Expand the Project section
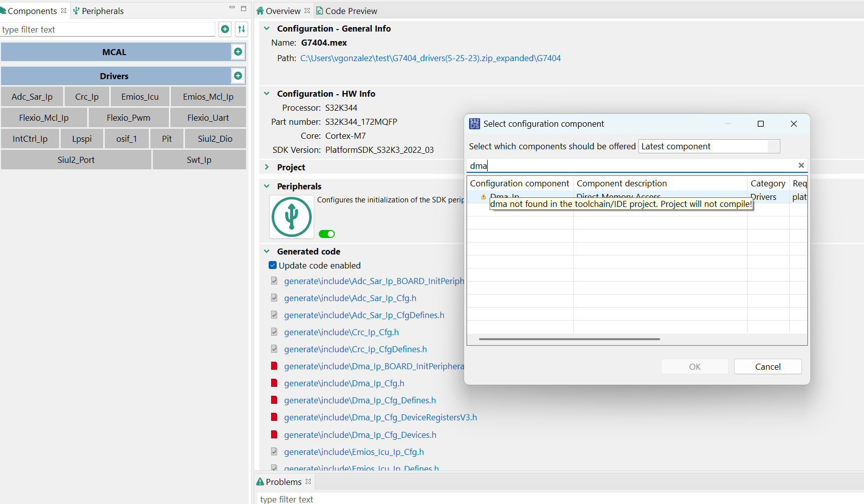Viewport: 864px width, 504px height. [267, 167]
